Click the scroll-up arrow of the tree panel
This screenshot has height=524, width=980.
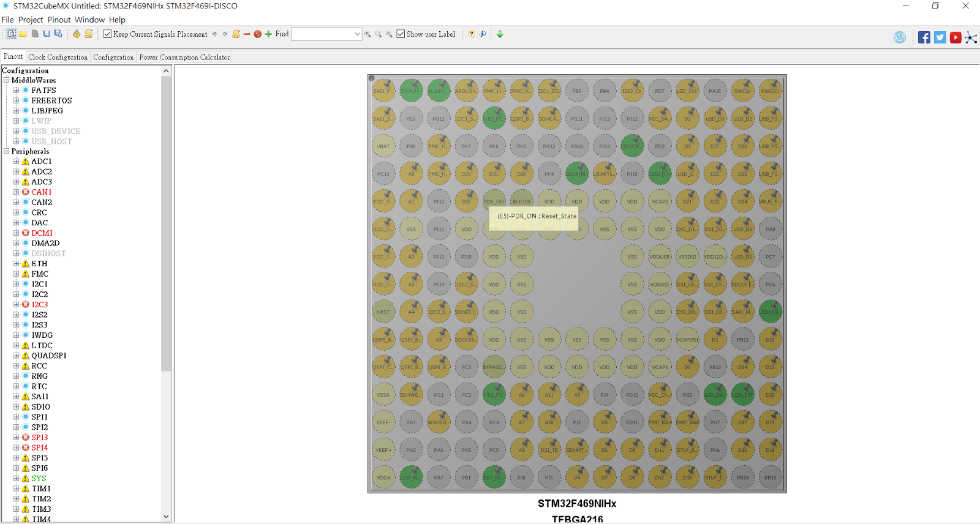[166, 71]
